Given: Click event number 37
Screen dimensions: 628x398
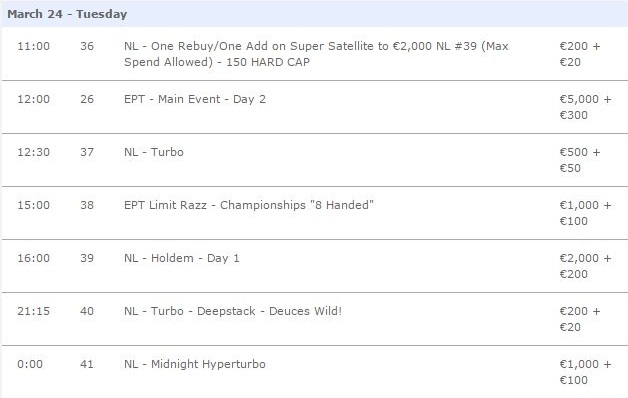Looking at the screenshot, I should click(x=87, y=152).
